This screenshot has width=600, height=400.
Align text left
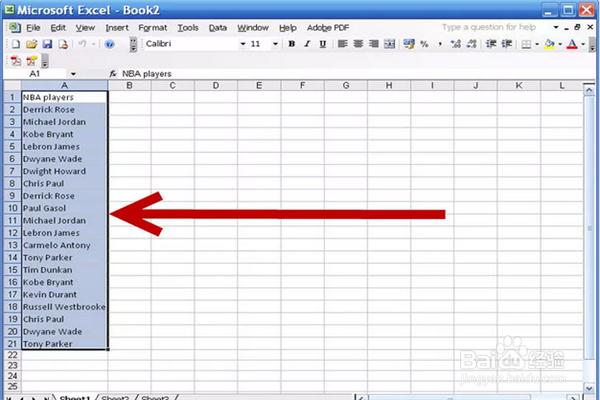(342, 44)
